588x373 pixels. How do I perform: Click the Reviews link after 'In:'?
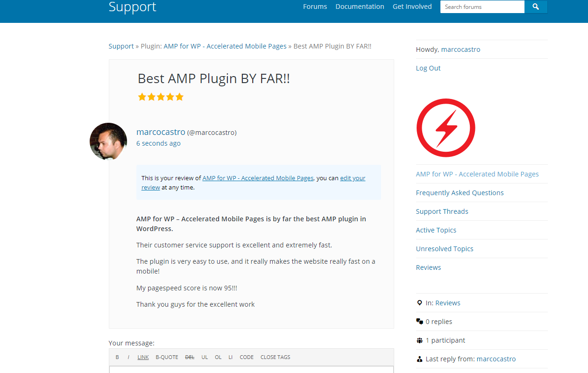coord(448,303)
